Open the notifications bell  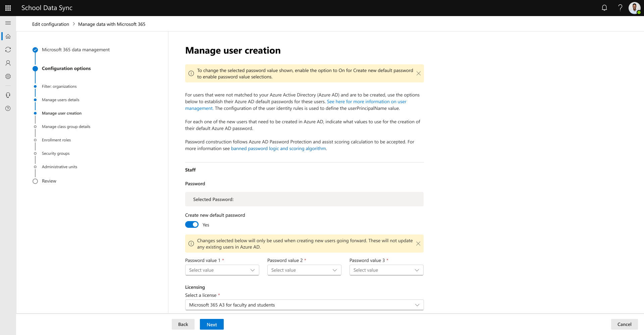pyautogui.click(x=604, y=8)
